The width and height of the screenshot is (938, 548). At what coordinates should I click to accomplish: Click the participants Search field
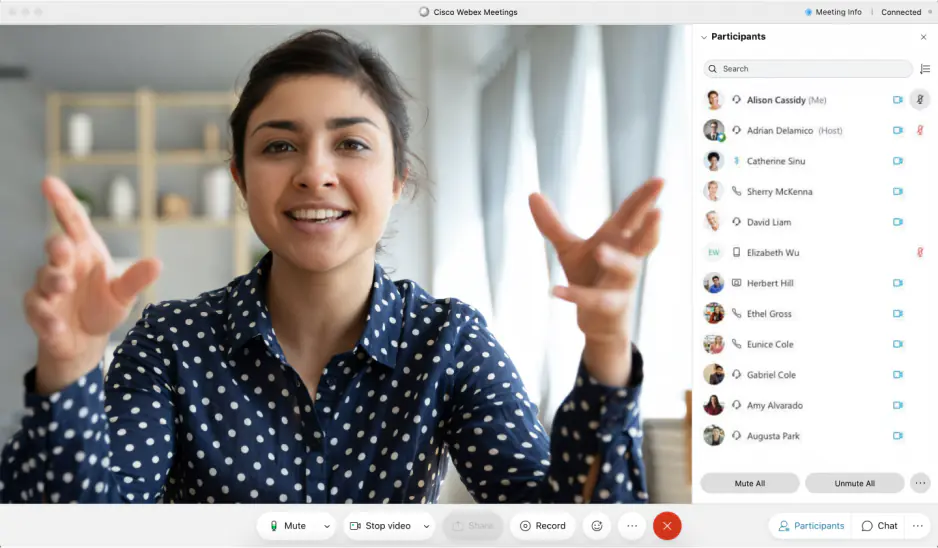808,69
